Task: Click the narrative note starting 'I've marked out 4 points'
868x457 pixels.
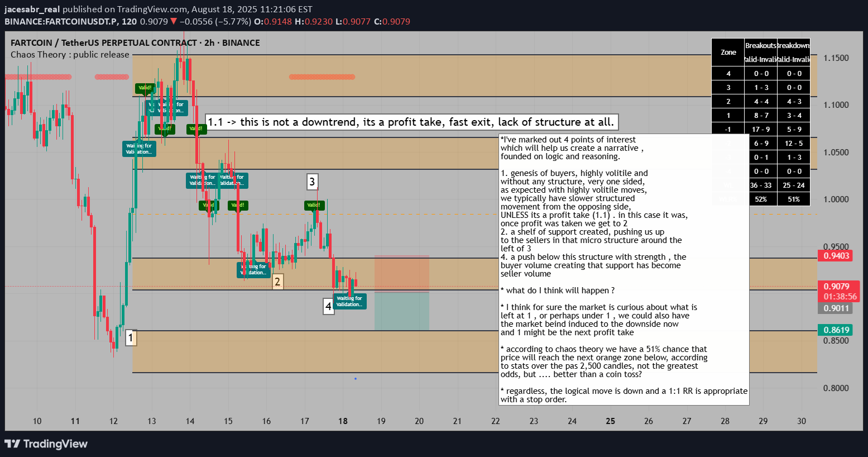Action: coord(624,269)
